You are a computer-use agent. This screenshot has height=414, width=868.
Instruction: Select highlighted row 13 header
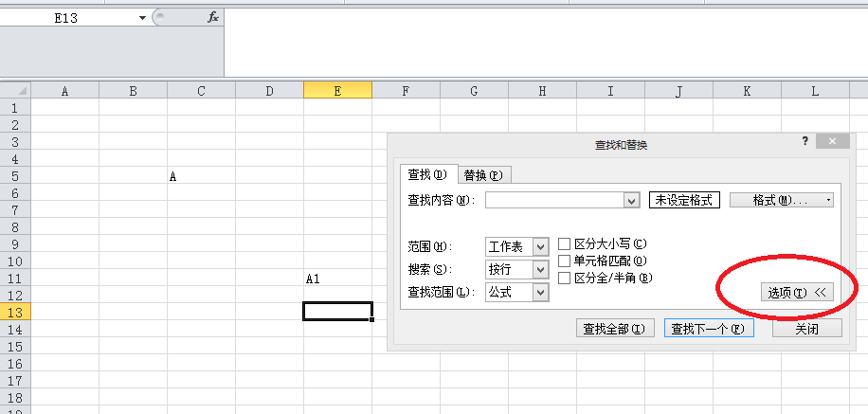tap(15, 313)
